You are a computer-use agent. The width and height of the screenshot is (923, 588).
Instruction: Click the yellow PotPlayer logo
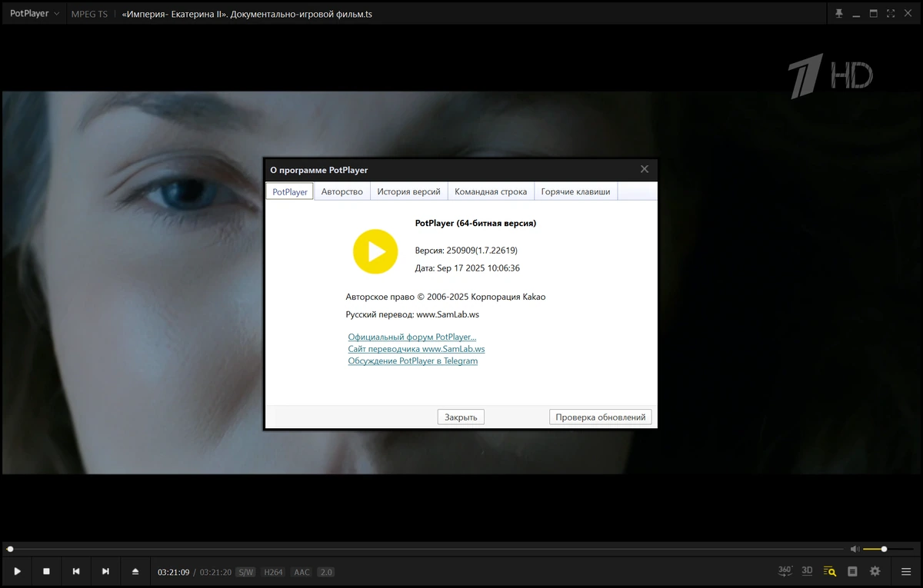(375, 251)
